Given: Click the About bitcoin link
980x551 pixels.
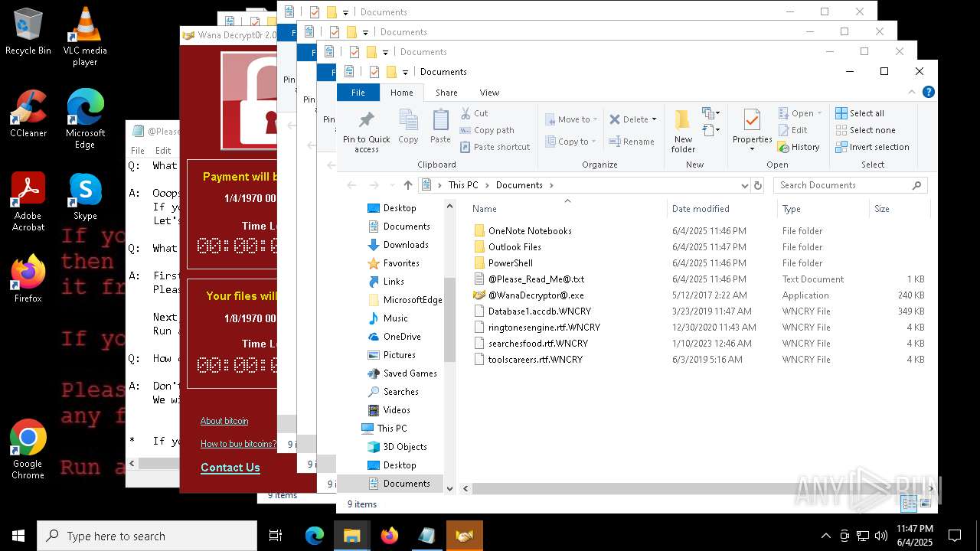Looking at the screenshot, I should point(224,421).
